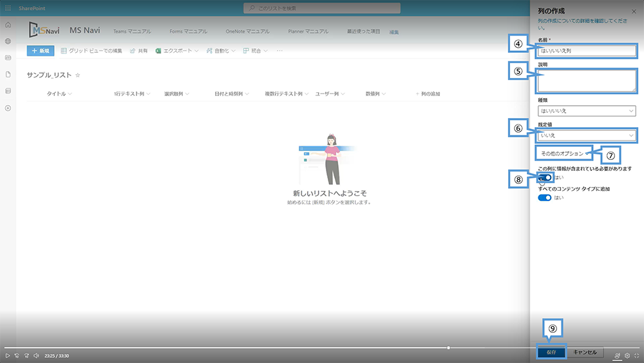Skip the video forward 10 seconds
Viewport: 644px width, 363px height.
coord(26,356)
